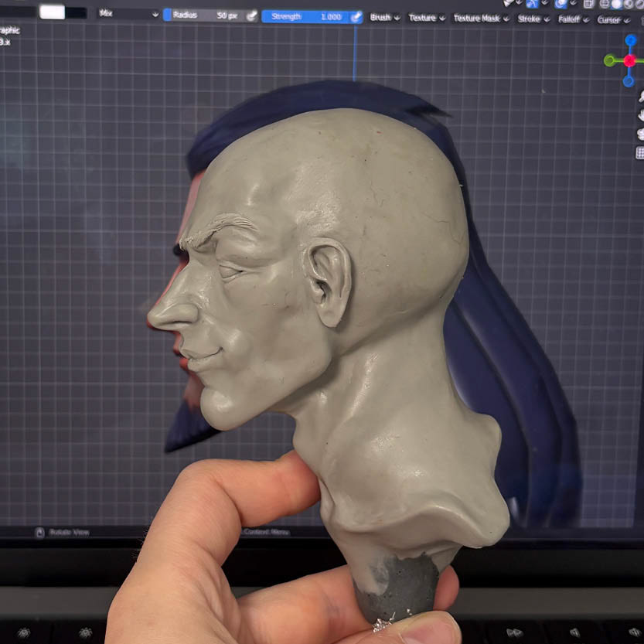This screenshot has height=644, width=644.
Task: Toggle pressure sensitivity for Radius
Action: coord(252,16)
